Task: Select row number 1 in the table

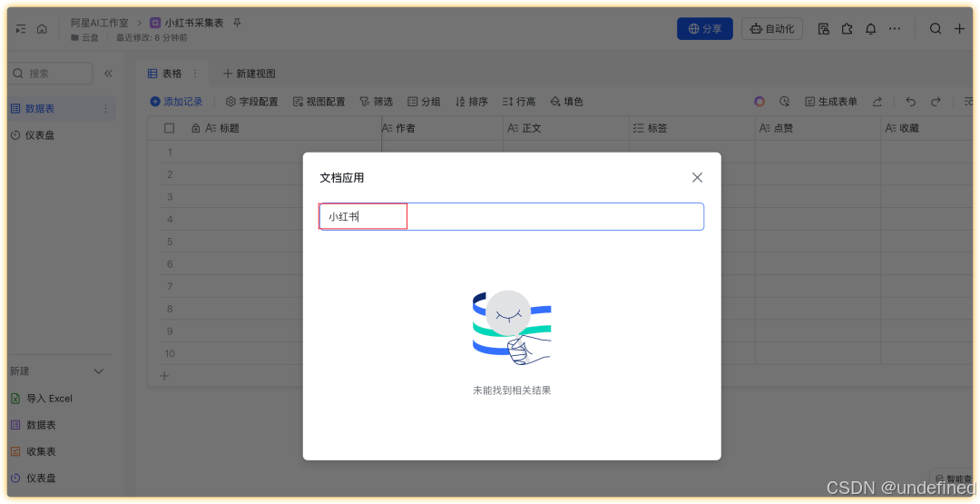Action: (170, 152)
